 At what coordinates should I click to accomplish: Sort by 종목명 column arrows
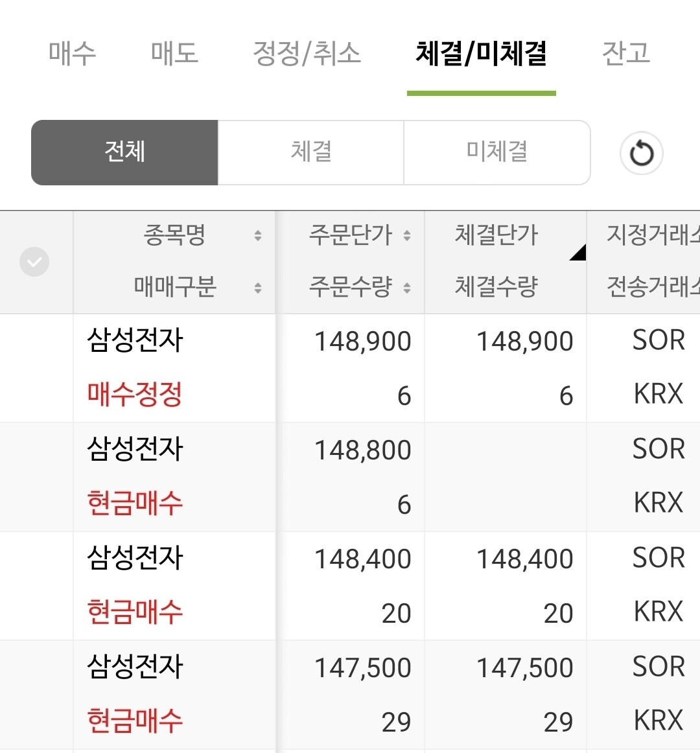tap(258, 235)
